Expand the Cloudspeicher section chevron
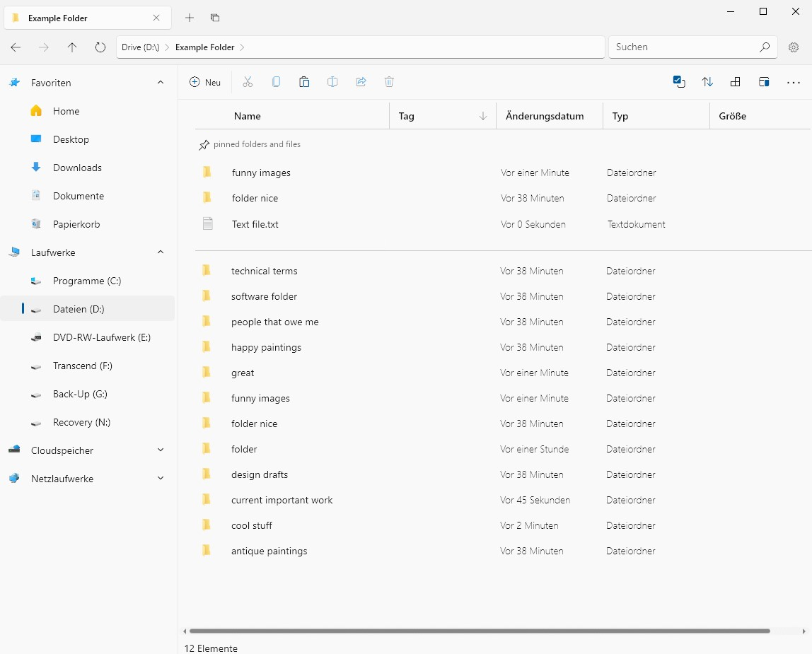The height and width of the screenshot is (654, 812). 161,450
